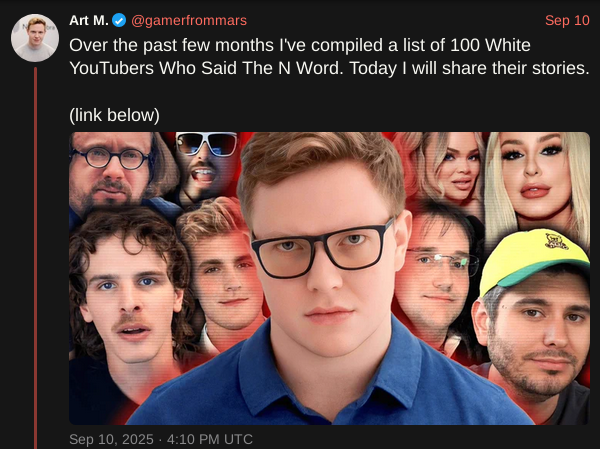Click the logo on the yellow cap

pyautogui.click(x=557, y=242)
